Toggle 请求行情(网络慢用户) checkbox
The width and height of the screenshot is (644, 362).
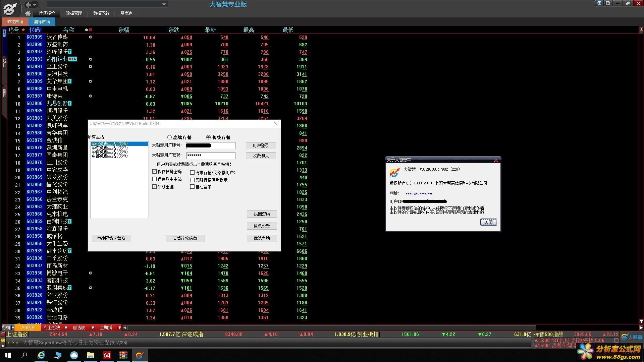[x=192, y=173]
